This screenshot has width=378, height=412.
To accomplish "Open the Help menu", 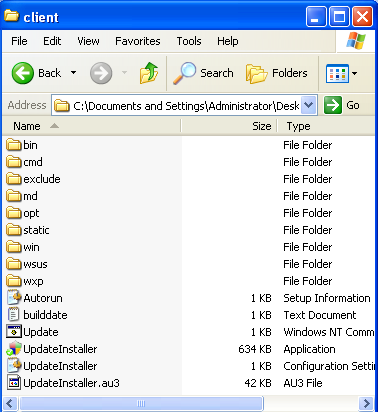I will tap(228, 41).
